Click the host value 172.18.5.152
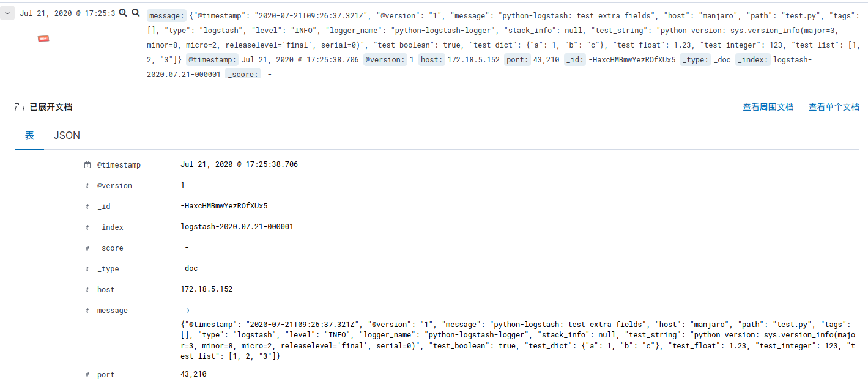Image resolution: width=868 pixels, height=387 pixels. [x=207, y=289]
